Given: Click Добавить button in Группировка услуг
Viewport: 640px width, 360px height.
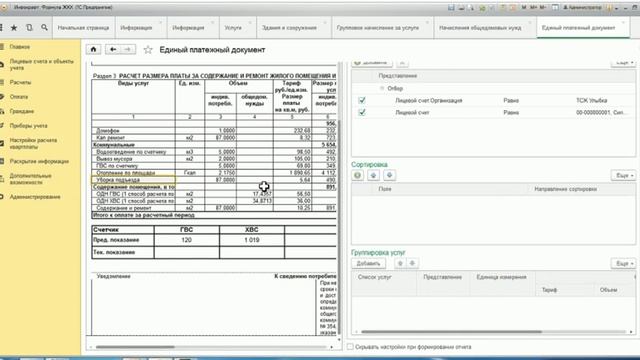Looking at the screenshot, I should click(x=368, y=263).
